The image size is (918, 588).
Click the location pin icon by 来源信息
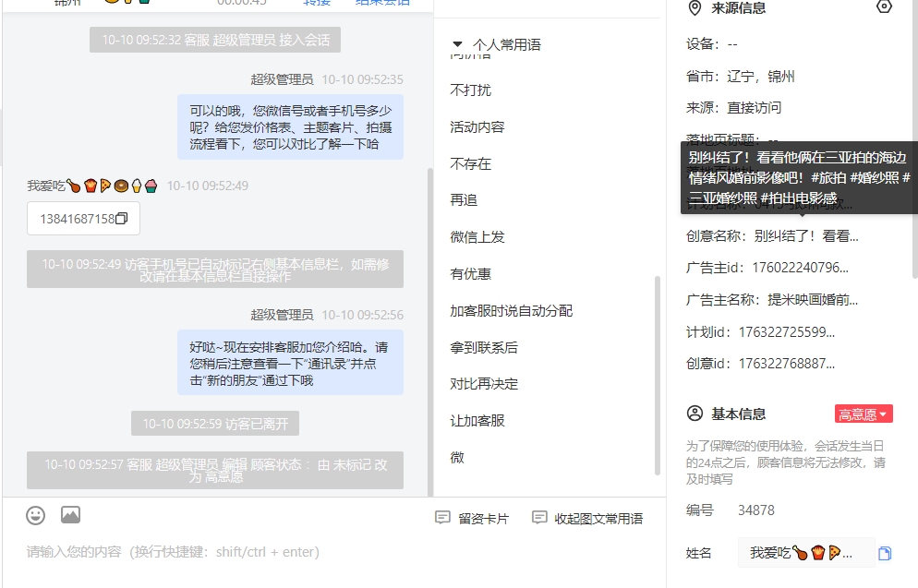(x=695, y=8)
